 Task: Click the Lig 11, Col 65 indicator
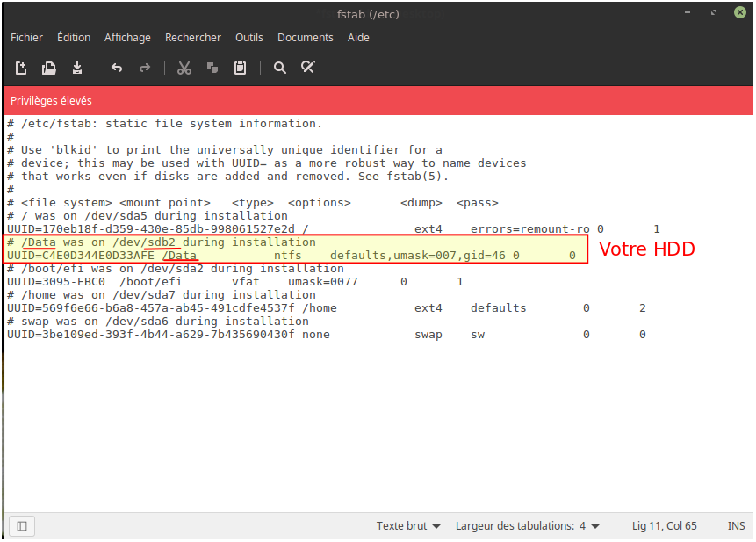tap(665, 526)
